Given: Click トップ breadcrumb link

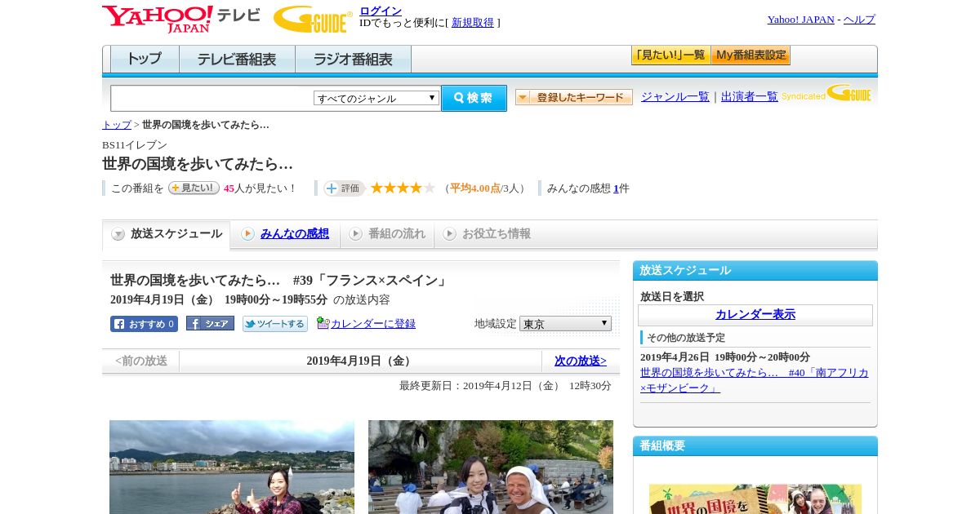Looking at the screenshot, I should [117, 125].
